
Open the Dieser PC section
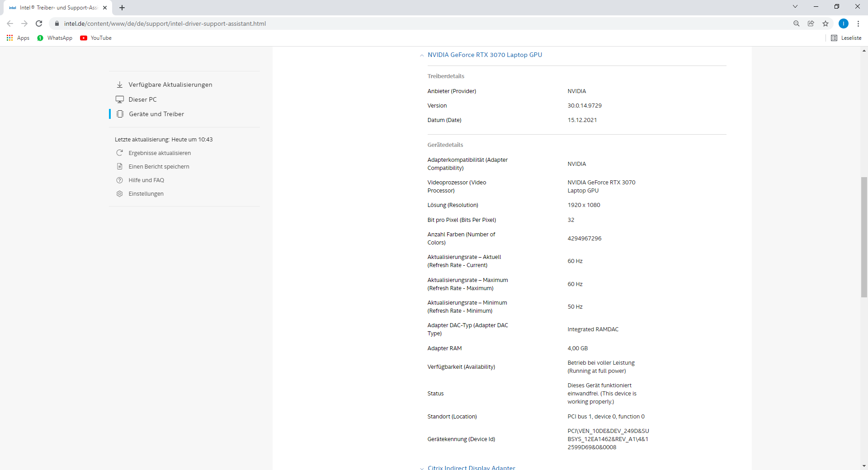[x=142, y=99]
